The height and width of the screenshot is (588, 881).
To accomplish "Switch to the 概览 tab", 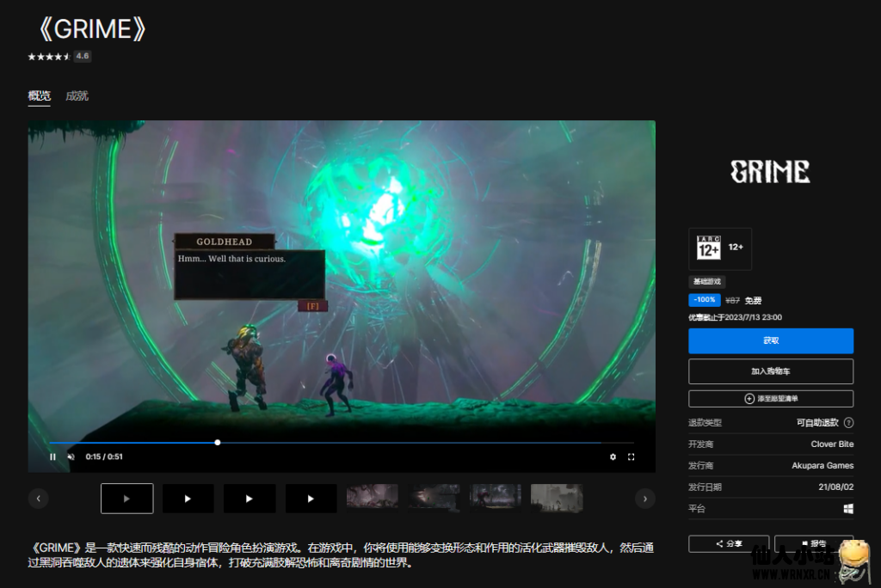I will [x=40, y=96].
